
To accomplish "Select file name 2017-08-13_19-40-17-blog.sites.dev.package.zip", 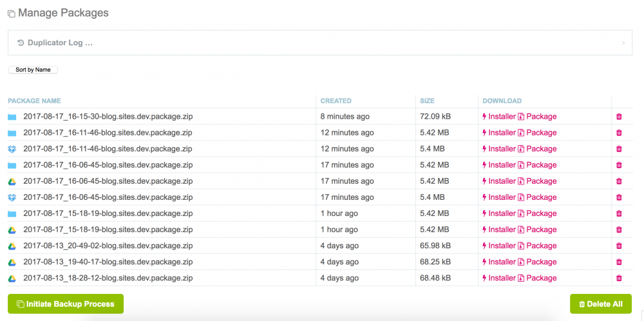I will point(108,262).
